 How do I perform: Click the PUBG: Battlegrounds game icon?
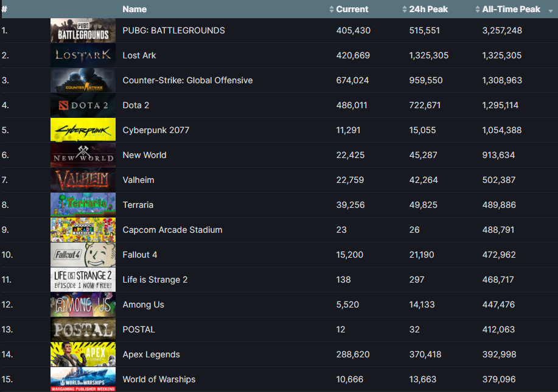(x=83, y=30)
